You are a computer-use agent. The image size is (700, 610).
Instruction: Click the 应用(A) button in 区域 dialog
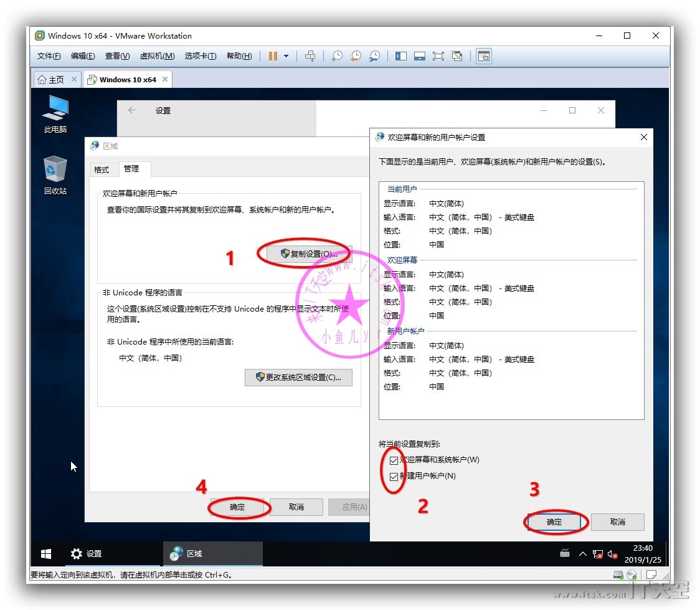click(x=349, y=507)
